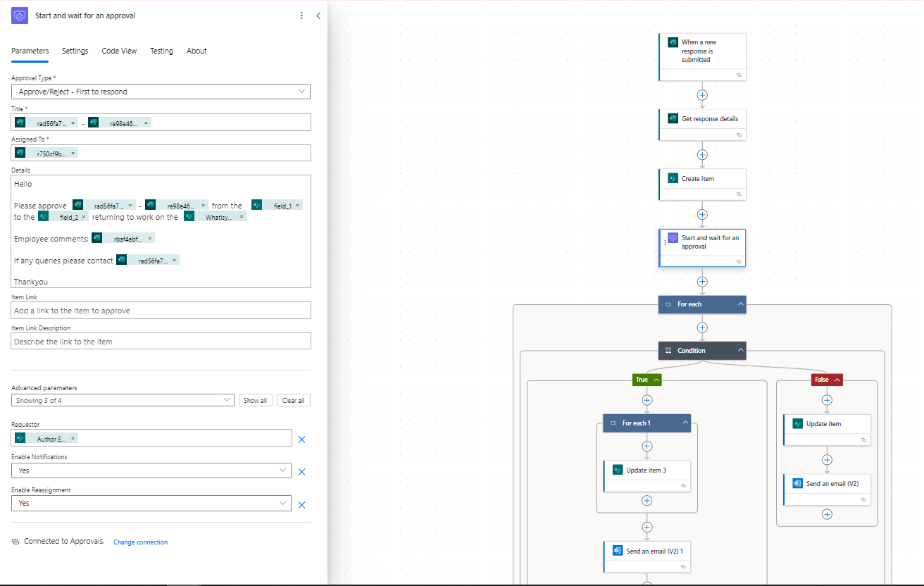Collapse the For each 1 loop
This screenshot has height=586, width=924.
(x=685, y=423)
